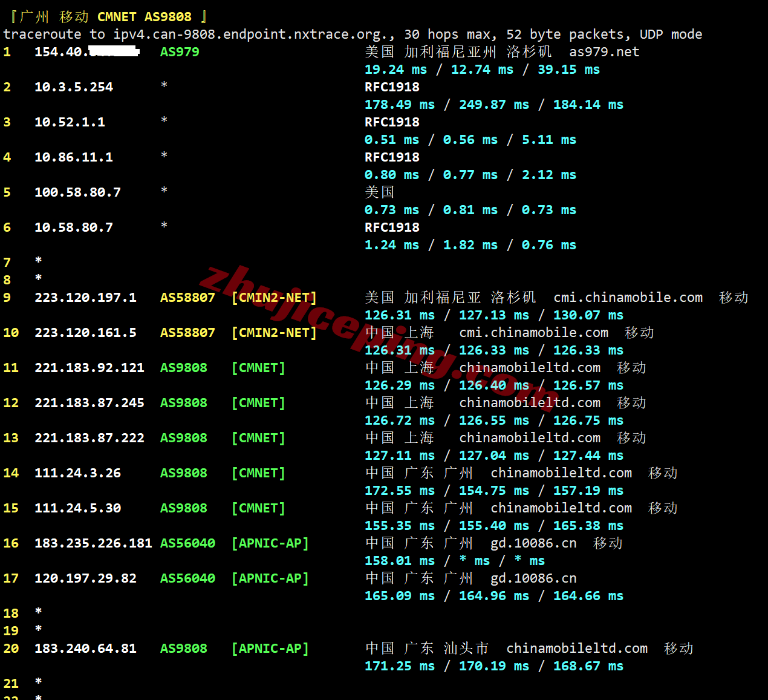Click the 172.55 ms latency value

pyautogui.click(x=400, y=491)
